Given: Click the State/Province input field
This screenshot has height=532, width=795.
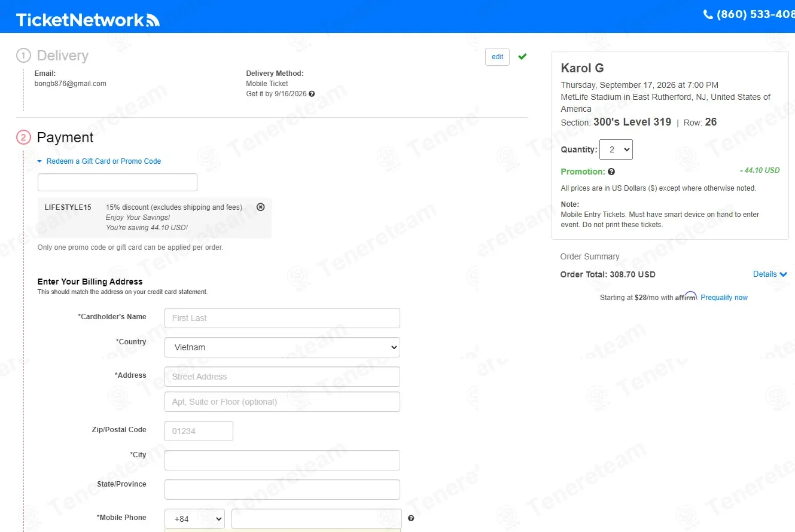Looking at the screenshot, I should pyautogui.click(x=282, y=490).
